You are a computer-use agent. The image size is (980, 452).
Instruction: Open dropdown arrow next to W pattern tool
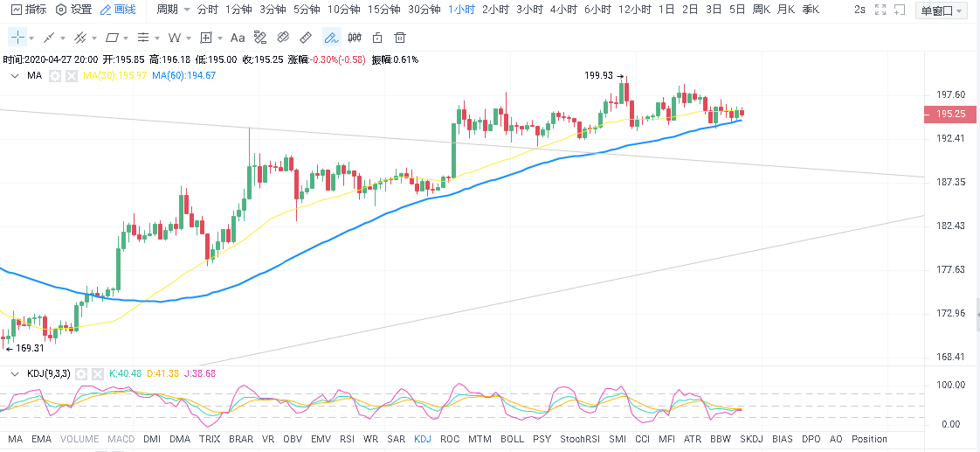(189, 38)
